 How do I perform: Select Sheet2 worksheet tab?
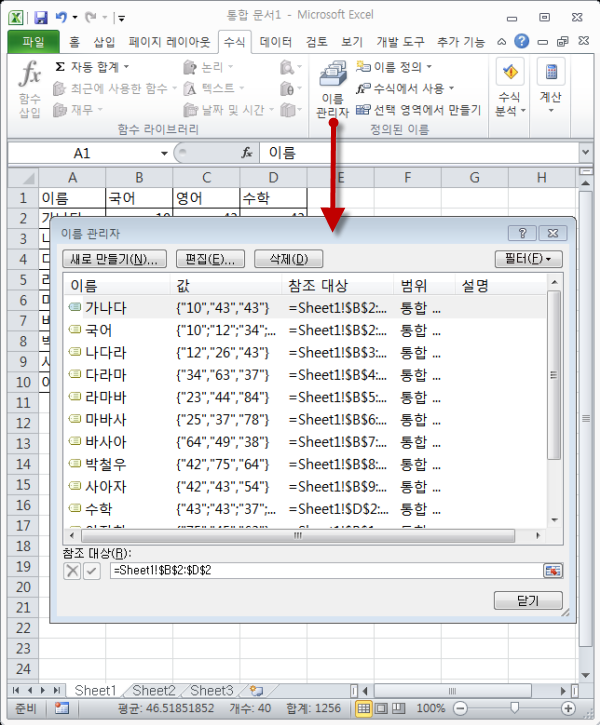click(153, 691)
